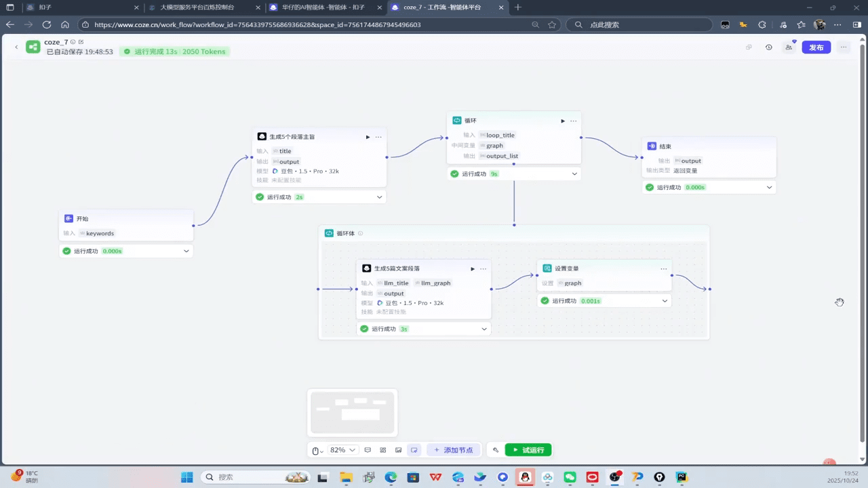Toggle the minimap icon in bottom toolbar
This screenshot has width=868, height=488.
[414, 450]
